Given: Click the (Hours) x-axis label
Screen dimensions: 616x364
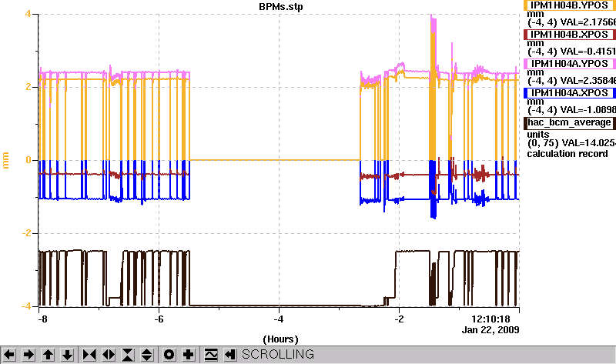Looking at the screenshot, I should 280,339.
